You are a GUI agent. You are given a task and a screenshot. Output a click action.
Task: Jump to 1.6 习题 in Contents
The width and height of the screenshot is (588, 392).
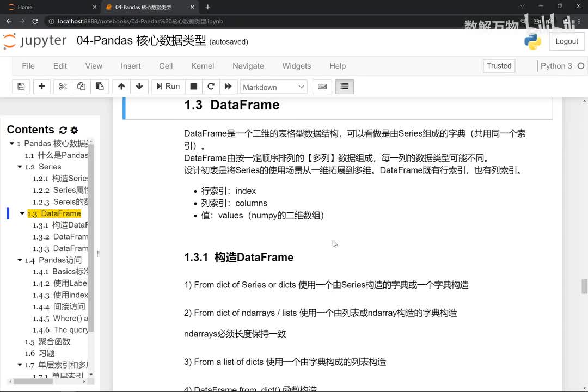pos(40,353)
